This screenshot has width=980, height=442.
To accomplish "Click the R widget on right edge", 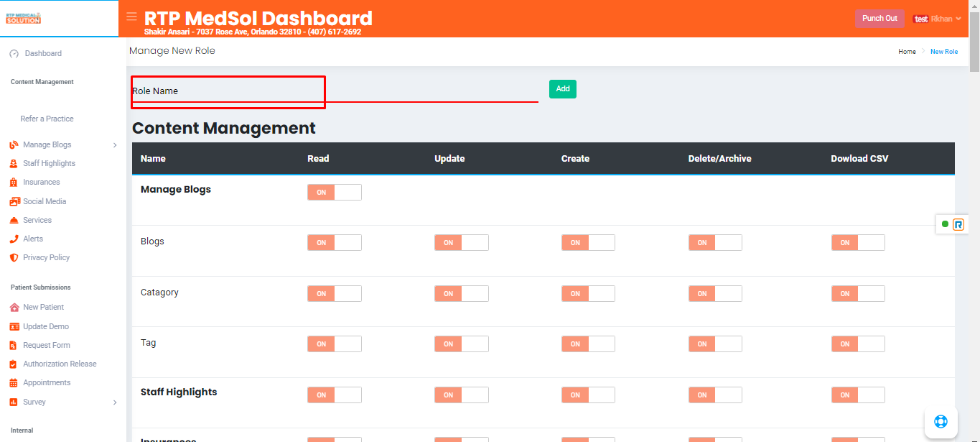I will [x=958, y=224].
